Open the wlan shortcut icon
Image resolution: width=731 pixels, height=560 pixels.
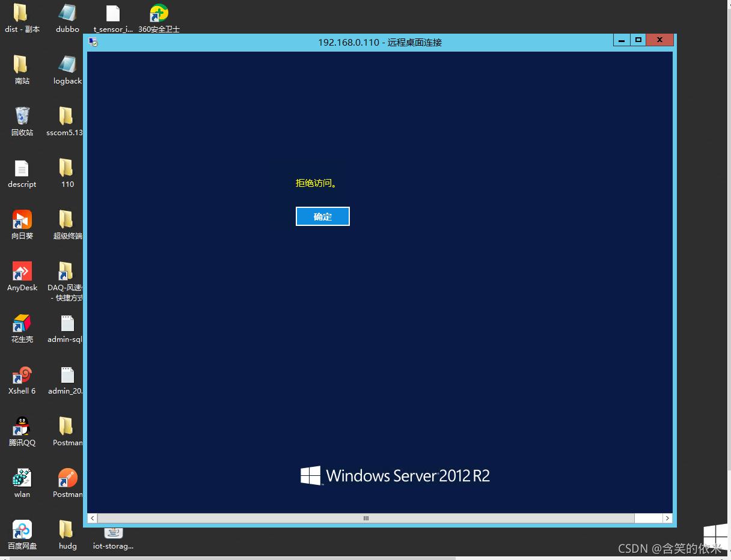pos(22,478)
